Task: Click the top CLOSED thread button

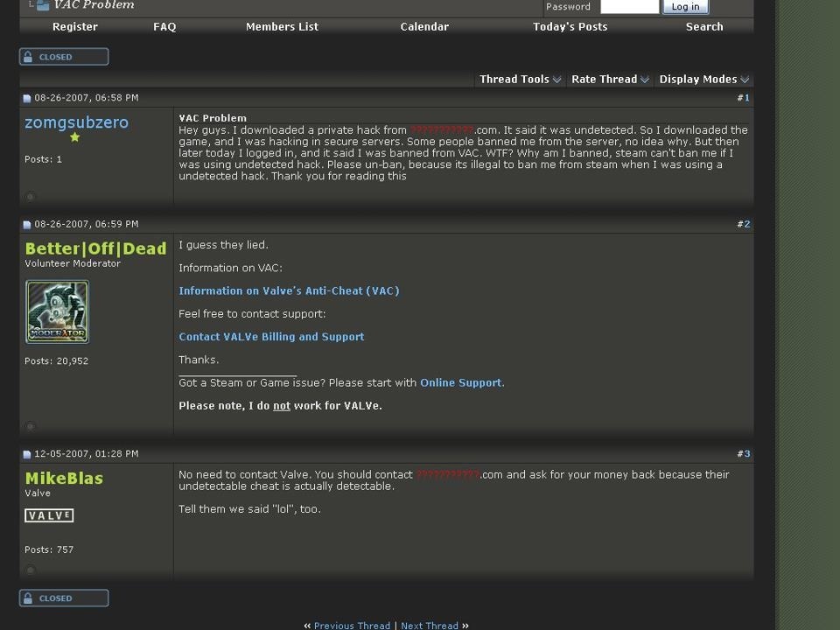Action: [64, 57]
